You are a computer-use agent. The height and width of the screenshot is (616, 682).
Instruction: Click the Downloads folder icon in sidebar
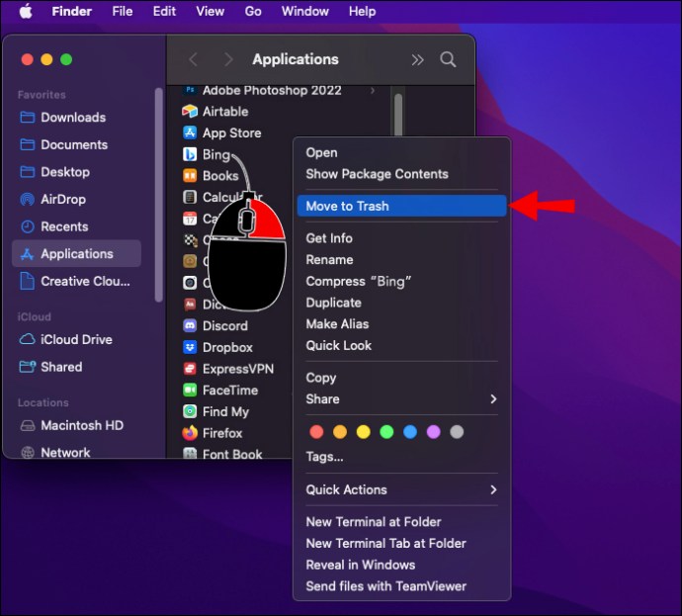(x=28, y=117)
